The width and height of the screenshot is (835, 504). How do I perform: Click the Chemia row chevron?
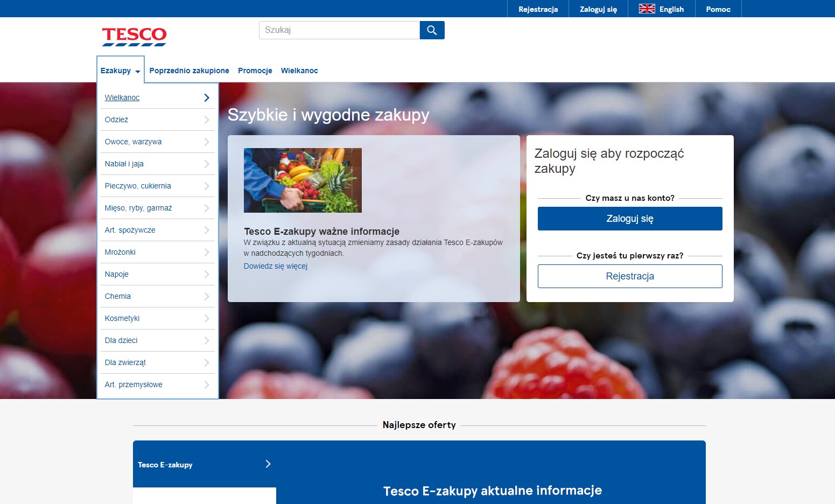tap(207, 296)
